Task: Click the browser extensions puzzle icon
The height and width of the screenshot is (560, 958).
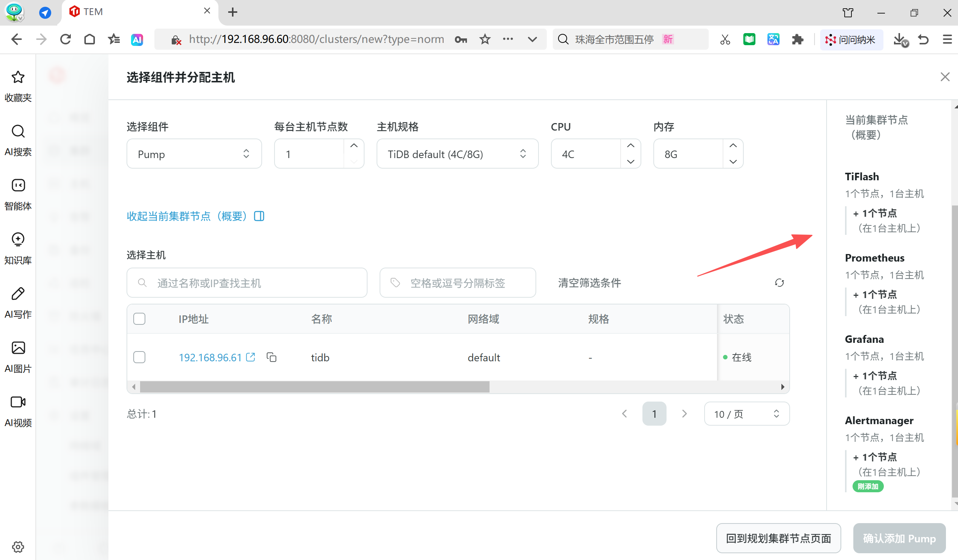Action: tap(797, 39)
